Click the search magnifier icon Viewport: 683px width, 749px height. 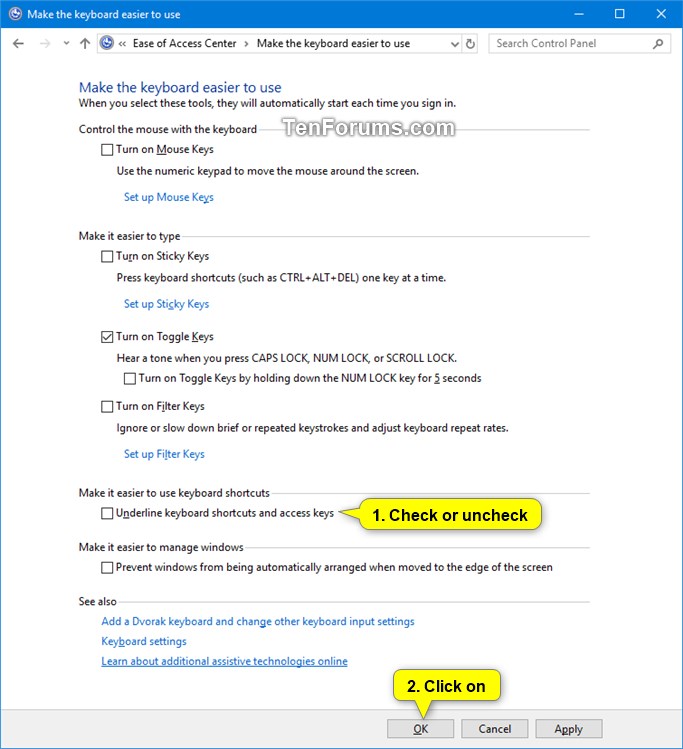tap(658, 43)
